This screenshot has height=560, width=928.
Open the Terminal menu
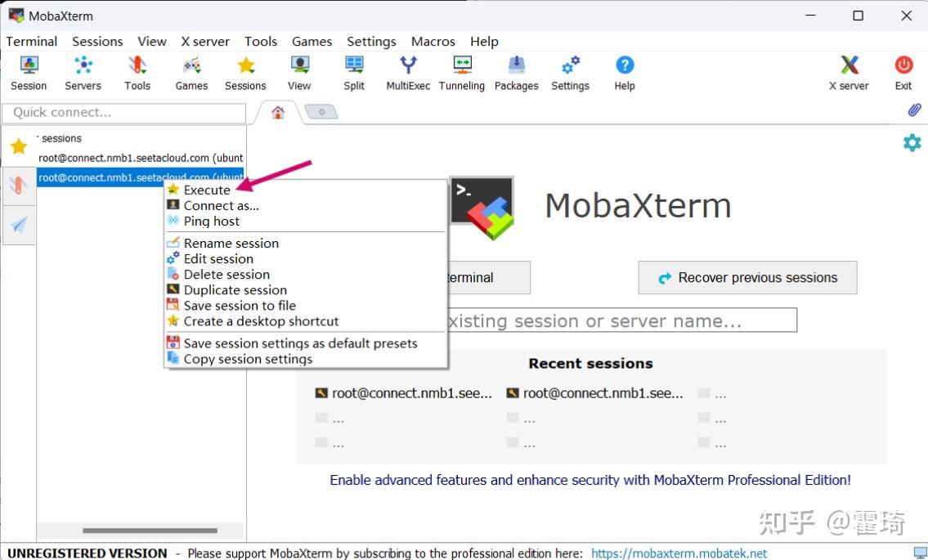click(x=31, y=41)
